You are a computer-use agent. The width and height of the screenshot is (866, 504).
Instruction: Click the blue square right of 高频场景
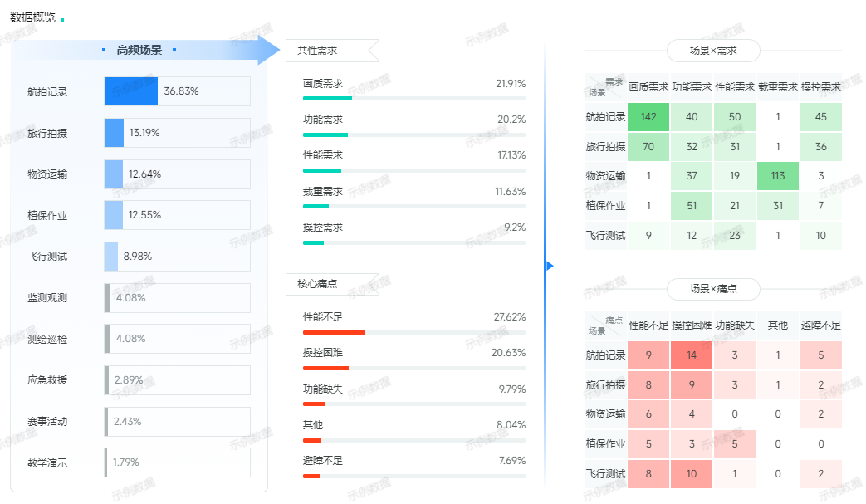pos(174,50)
